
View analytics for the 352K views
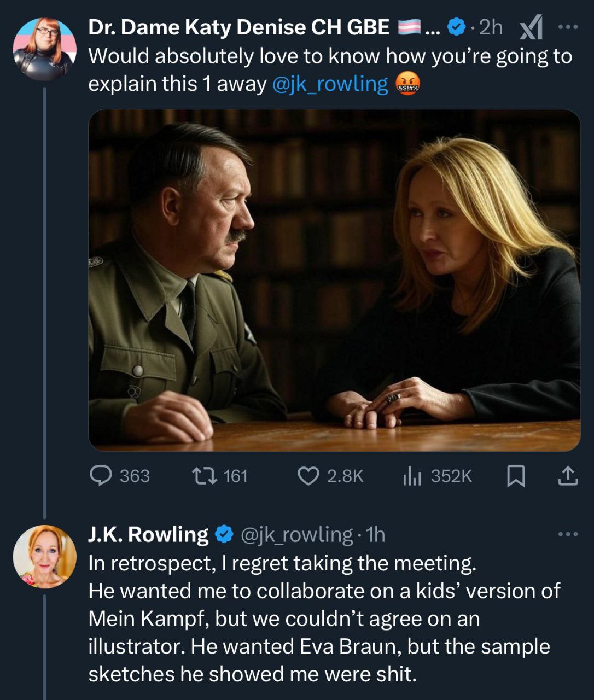(x=412, y=476)
